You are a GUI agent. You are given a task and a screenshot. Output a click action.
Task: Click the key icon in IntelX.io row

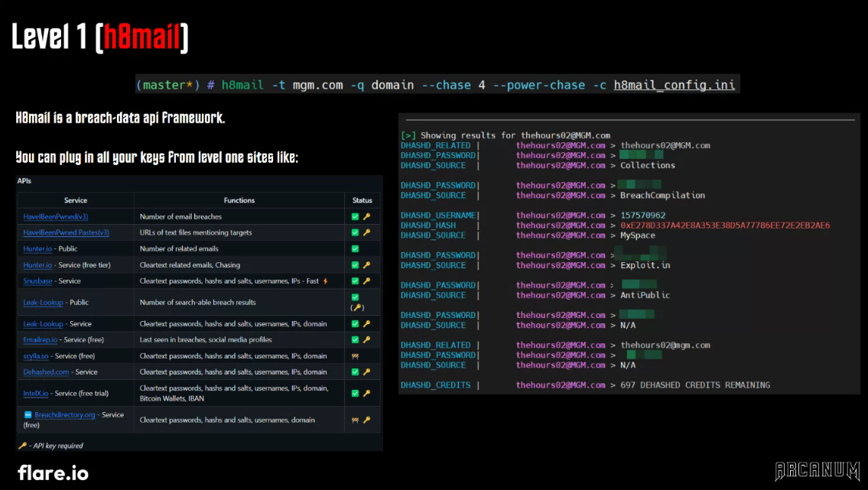366,394
